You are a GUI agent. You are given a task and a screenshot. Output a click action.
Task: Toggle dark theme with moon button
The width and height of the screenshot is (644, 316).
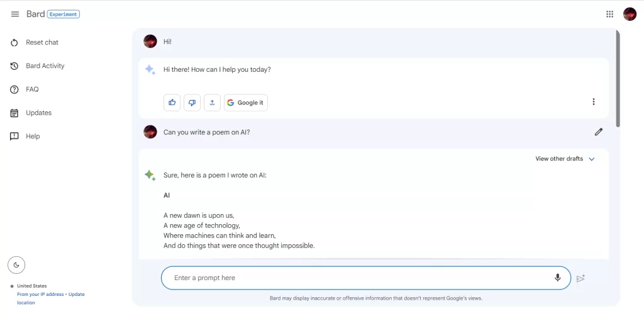coord(16,265)
